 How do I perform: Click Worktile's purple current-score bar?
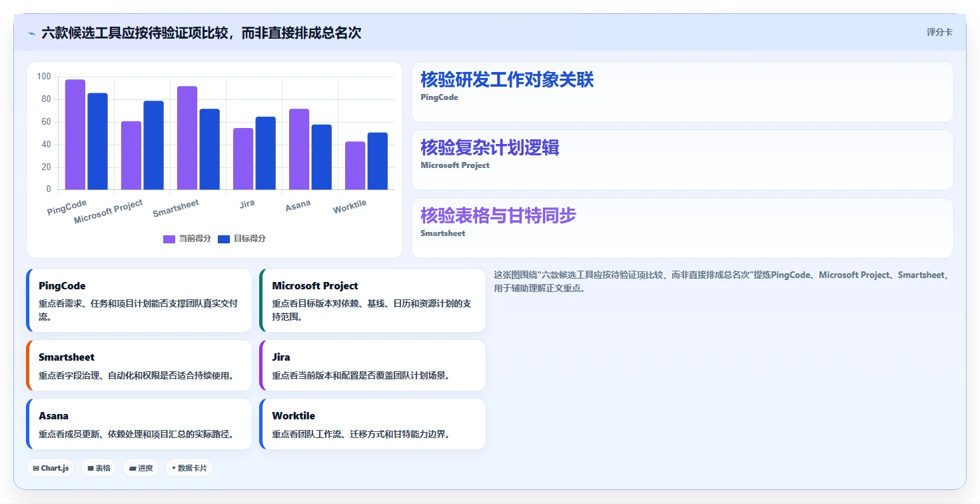pyautogui.click(x=355, y=165)
